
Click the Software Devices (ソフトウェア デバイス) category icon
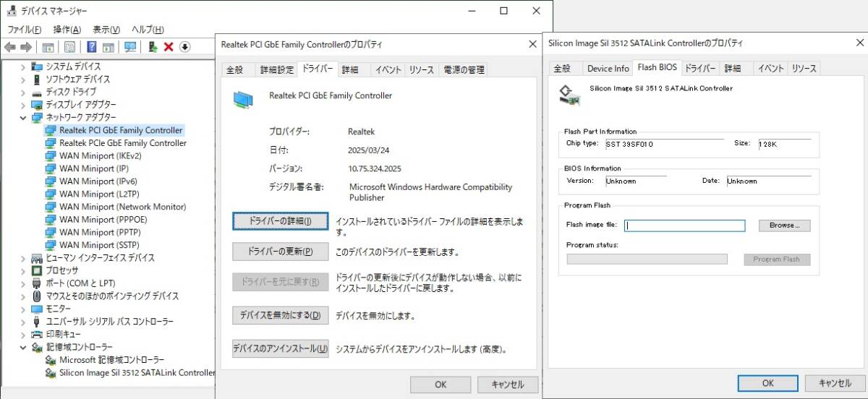pos(37,80)
